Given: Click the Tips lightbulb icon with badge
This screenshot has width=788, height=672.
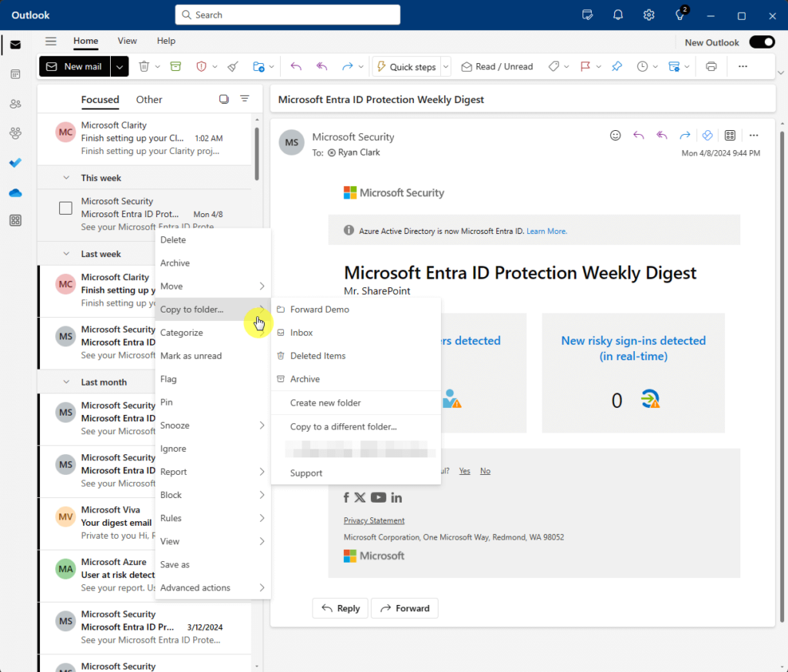Looking at the screenshot, I should [x=680, y=15].
